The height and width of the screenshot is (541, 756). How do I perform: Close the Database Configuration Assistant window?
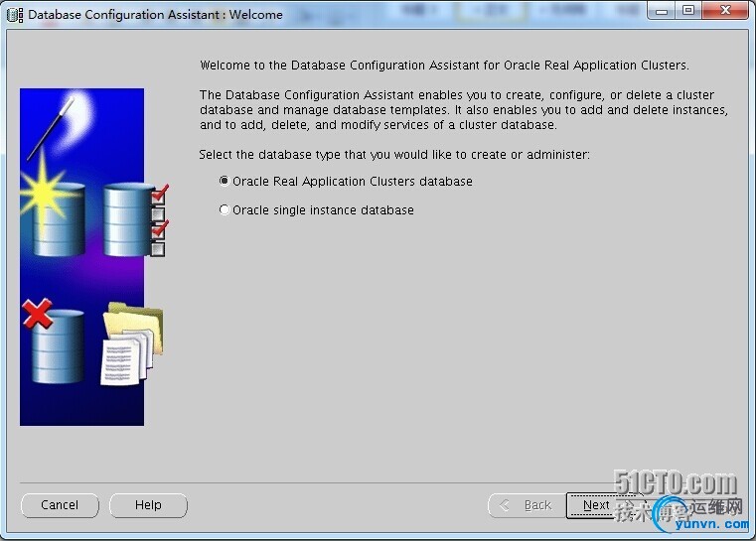(725, 11)
